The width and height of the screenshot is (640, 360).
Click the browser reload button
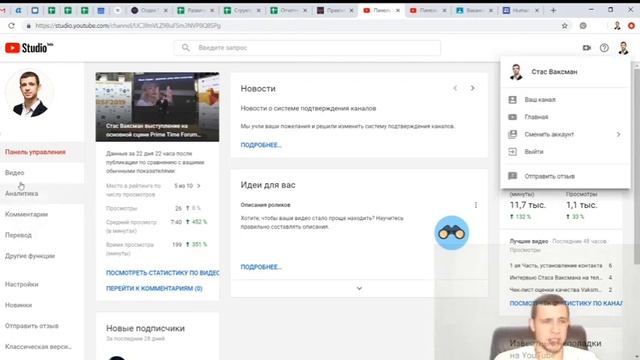point(11,26)
